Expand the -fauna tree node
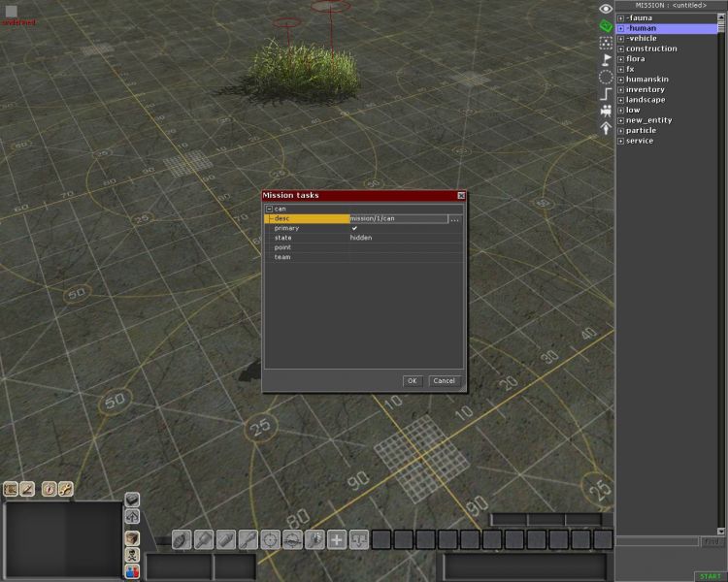This screenshot has height=582, width=728. pyautogui.click(x=621, y=18)
